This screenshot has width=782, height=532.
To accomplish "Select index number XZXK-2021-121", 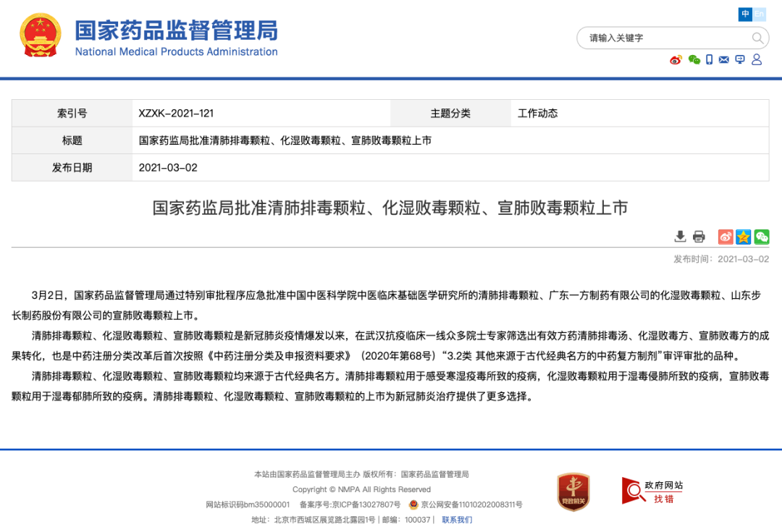I will coord(176,113).
